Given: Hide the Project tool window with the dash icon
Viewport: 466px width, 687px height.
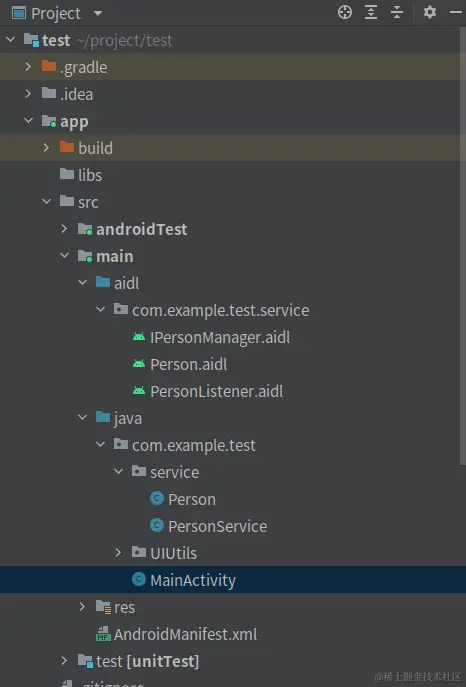Looking at the screenshot, I should point(456,13).
